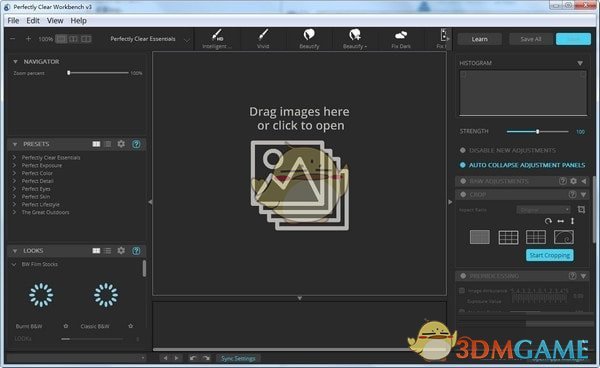Image resolution: width=600 pixels, height=368 pixels.
Task: Select rule of thirds crop grid
Action: coord(509,237)
